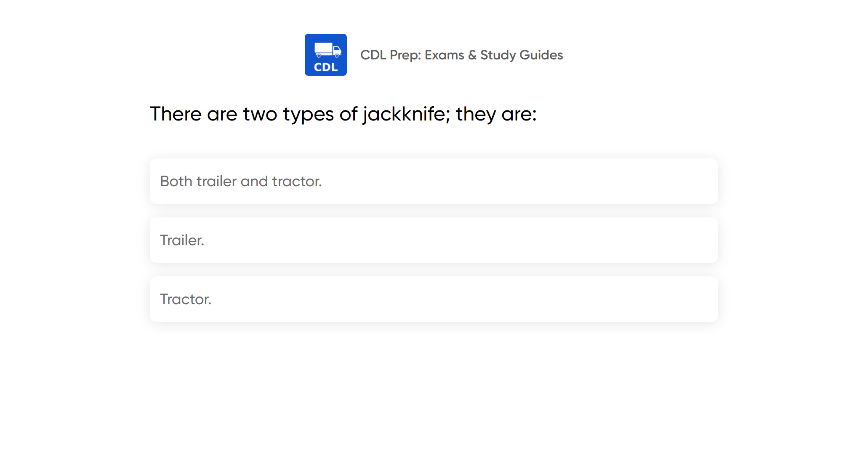Open CDL Prep: Exams & Study Guides title

coord(461,55)
